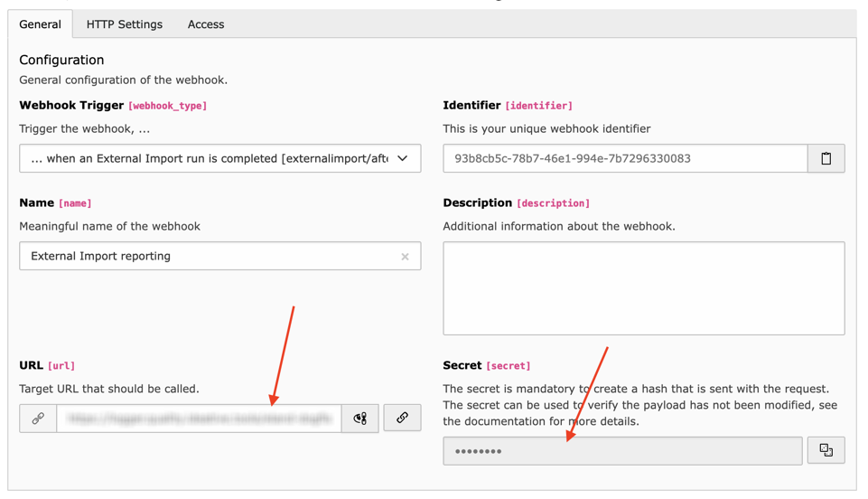Click the Secret label text
Viewport: 868px width, 499px height.
[x=462, y=365]
